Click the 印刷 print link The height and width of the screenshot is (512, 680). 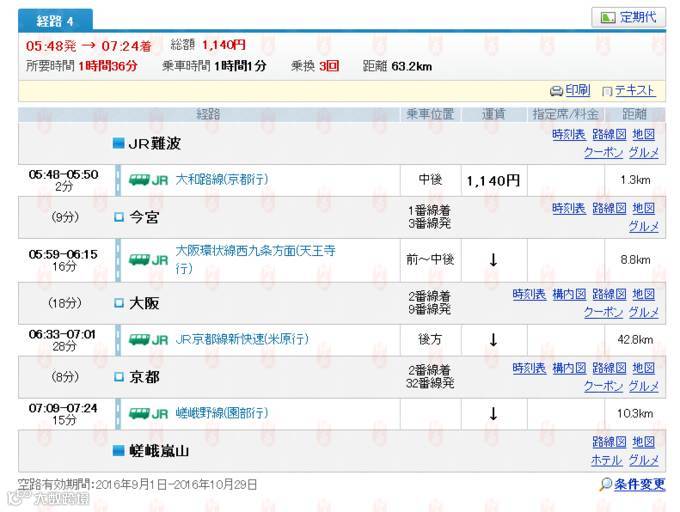[x=578, y=90]
